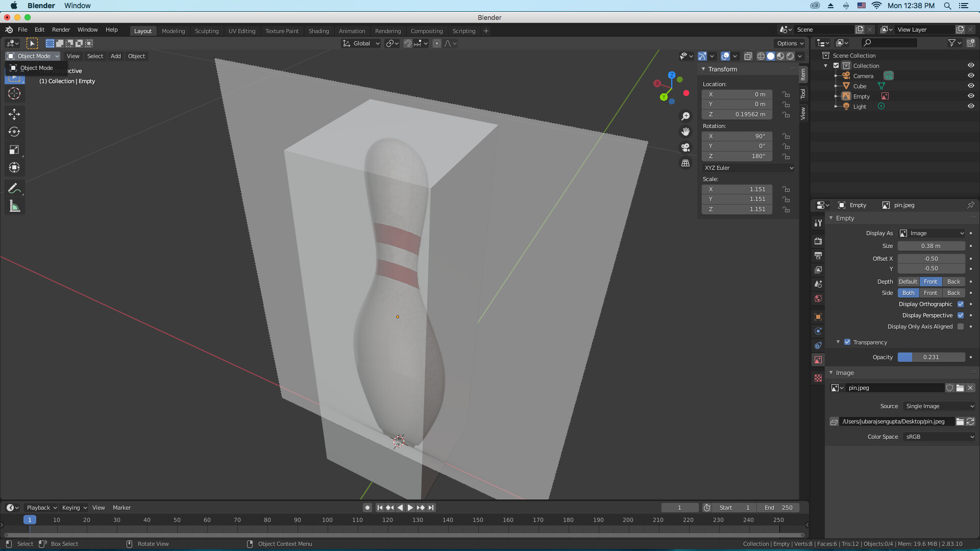Toggle perspective/orthographic grid icon
Screen dimensions: 980x551
pyautogui.click(x=685, y=163)
